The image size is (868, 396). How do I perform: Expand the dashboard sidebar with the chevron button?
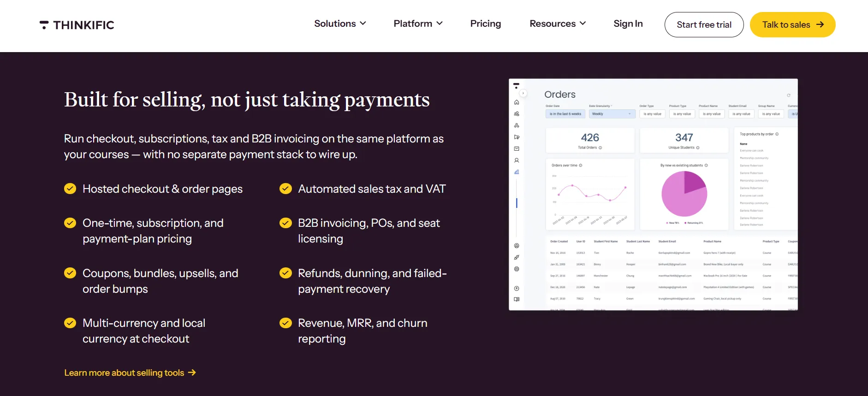(523, 93)
